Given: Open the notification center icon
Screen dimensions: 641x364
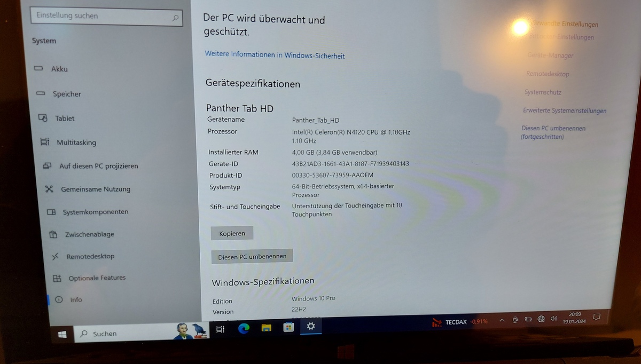Looking at the screenshot, I should tap(597, 317).
